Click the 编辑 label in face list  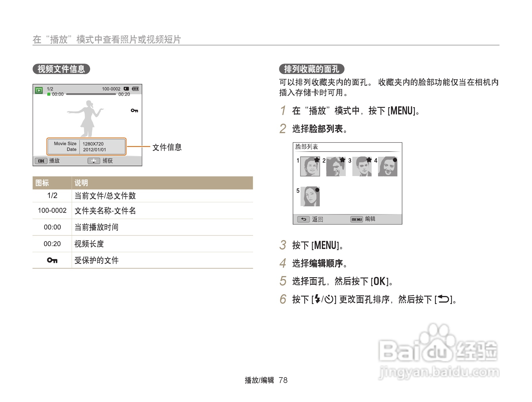click(370, 219)
